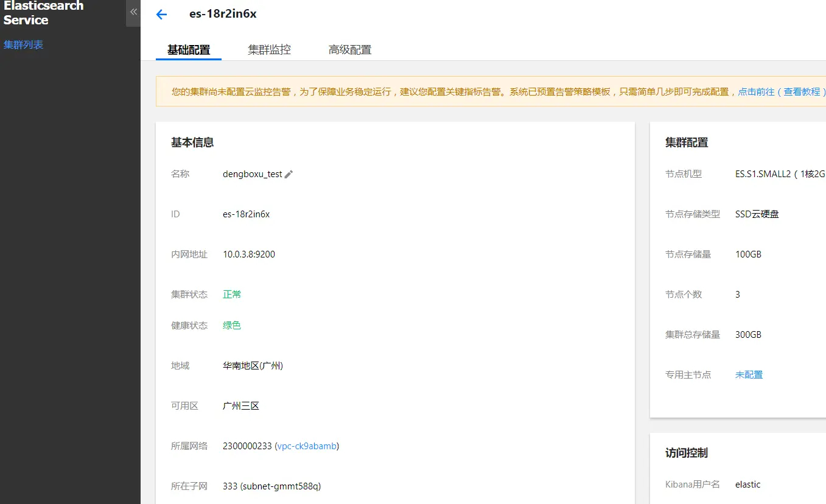The image size is (826, 504).
Task: Collapse the sidebar with the double-chevron icon
Action: point(133,12)
